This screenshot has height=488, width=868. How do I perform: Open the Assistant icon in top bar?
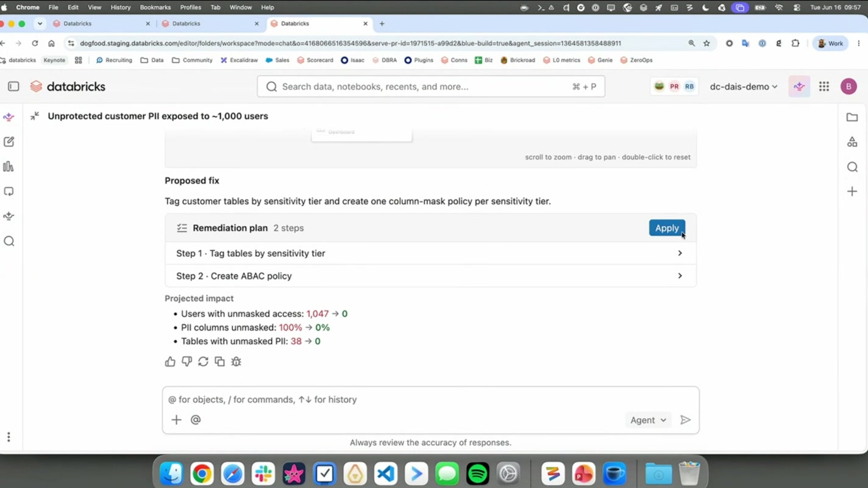click(799, 87)
